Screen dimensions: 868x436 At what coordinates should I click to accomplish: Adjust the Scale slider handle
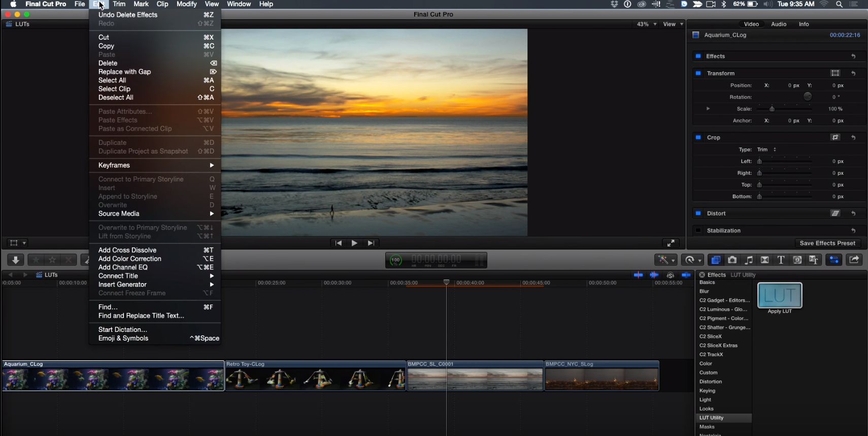[772, 109]
